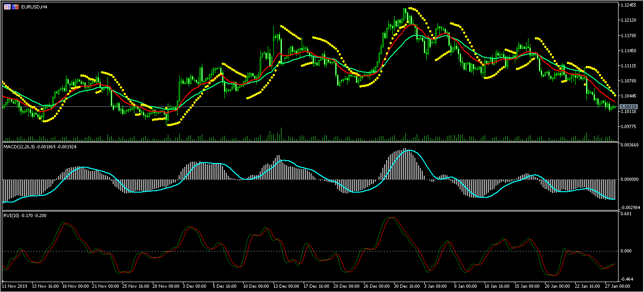Image resolution: width=644 pixels, height=292 pixels.
Task: Click the 25 Nov 16:00 time label
Action: [x=136, y=286]
